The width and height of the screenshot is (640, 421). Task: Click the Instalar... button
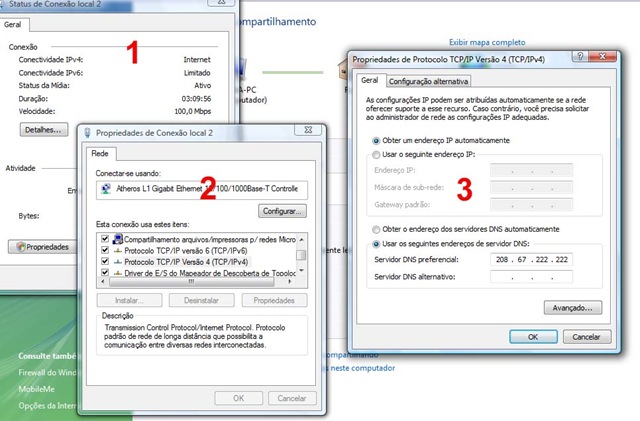click(129, 301)
